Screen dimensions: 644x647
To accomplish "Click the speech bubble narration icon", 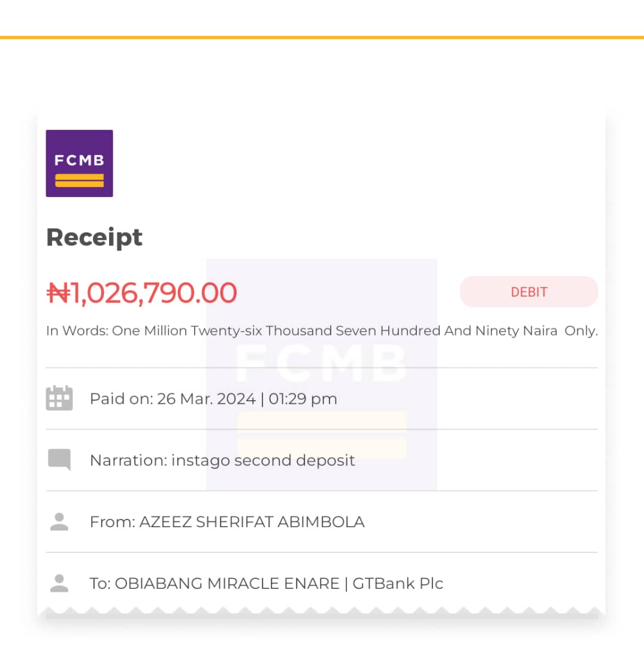I will coord(59,459).
